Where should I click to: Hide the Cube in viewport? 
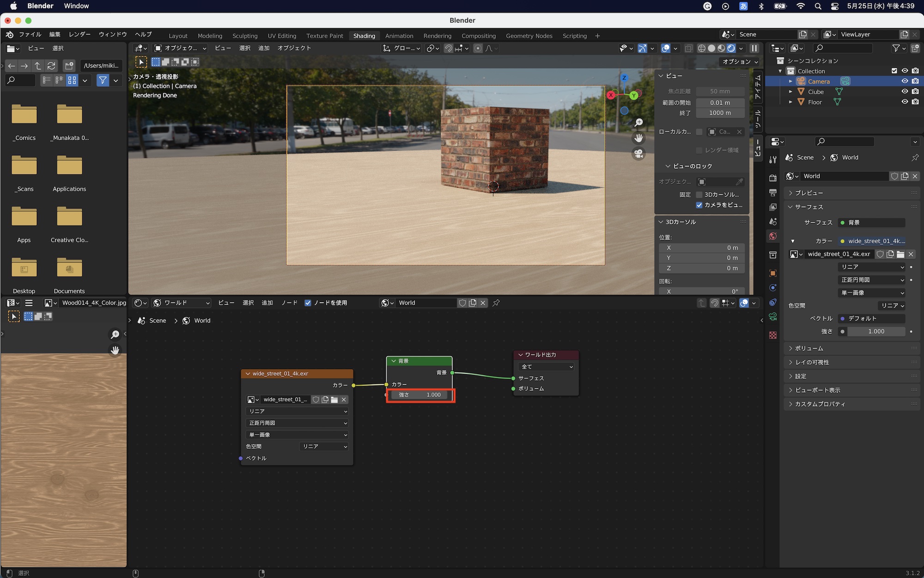coord(905,92)
